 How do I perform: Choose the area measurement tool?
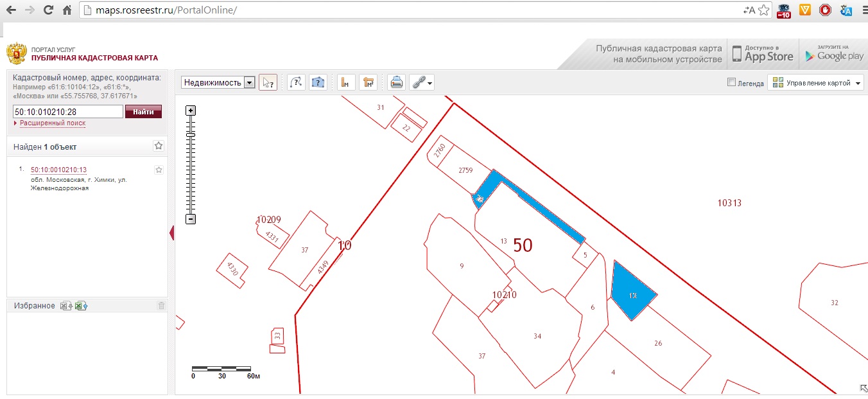click(x=369, y=82)
